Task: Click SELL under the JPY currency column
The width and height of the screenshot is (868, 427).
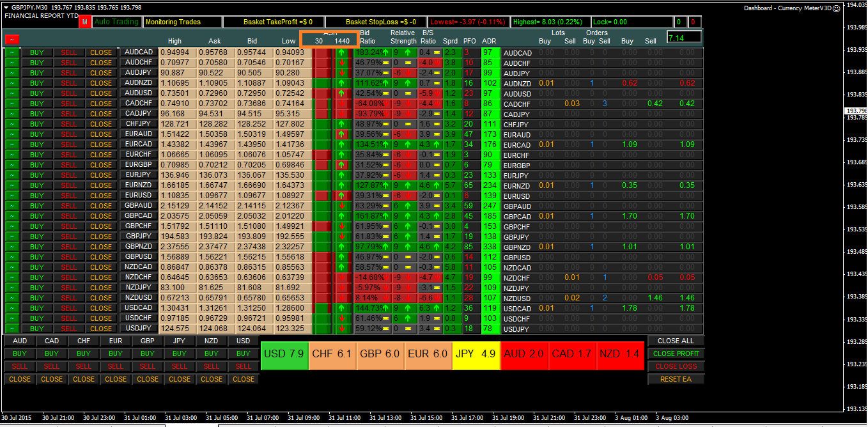Action: (x=180, y=366)
